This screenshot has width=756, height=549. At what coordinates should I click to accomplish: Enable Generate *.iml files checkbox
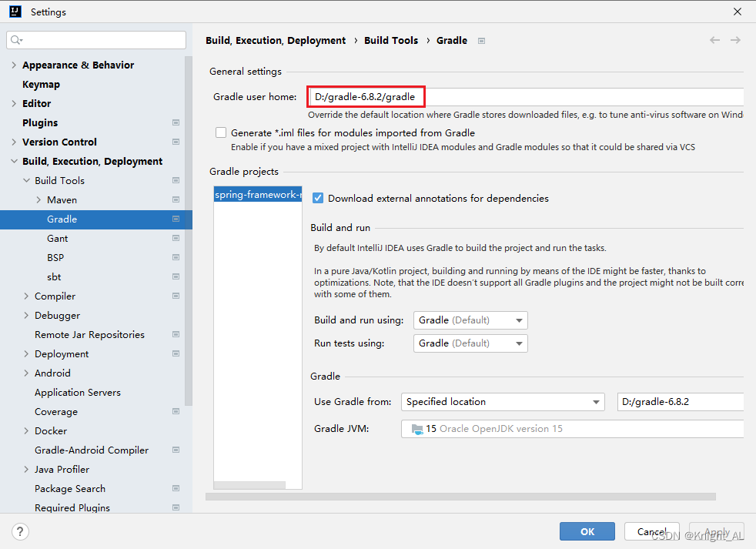coord(221,132)
